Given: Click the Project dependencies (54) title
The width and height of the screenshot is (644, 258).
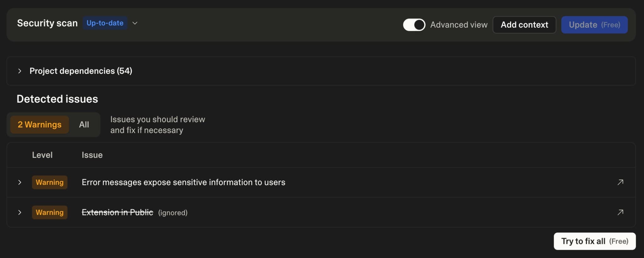Looking at the screenshot, I should coord(81,71).
